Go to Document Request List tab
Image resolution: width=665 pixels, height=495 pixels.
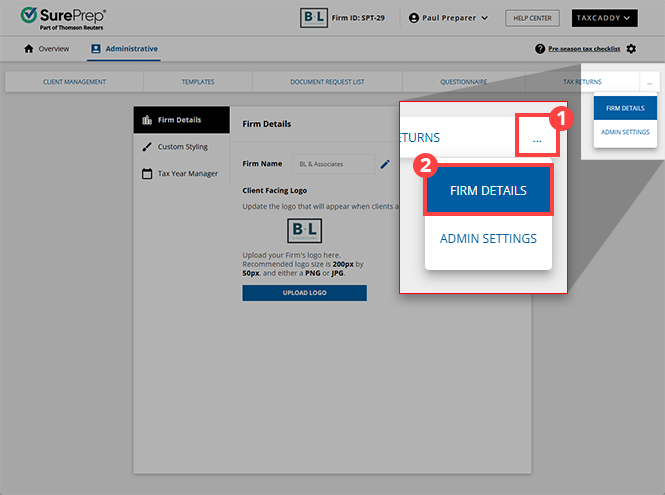coord(327,82)
